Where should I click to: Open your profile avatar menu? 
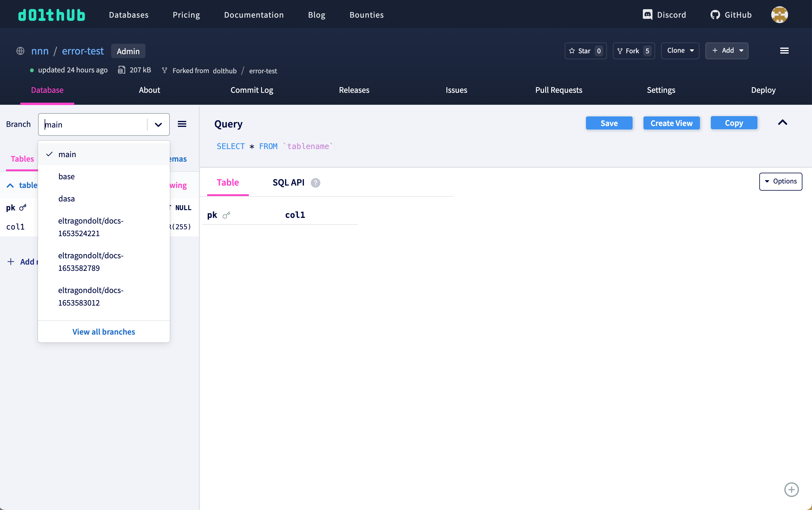779,14
